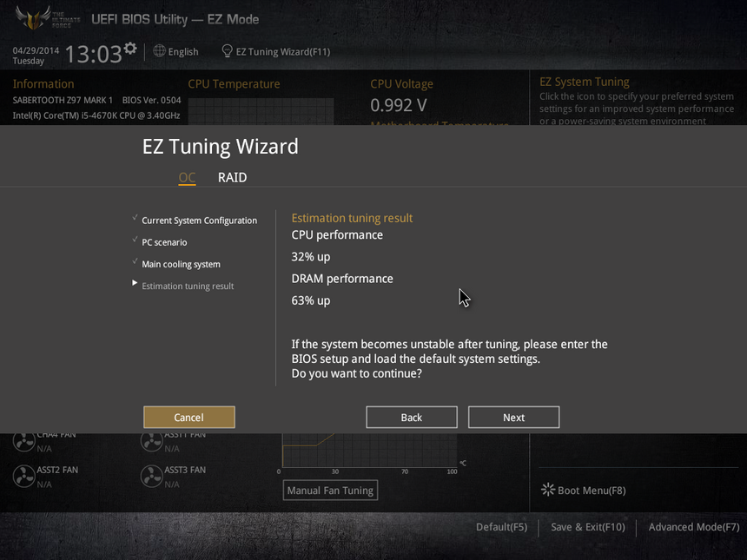Click the gear icon beside the clock
The image size is (747, 560).
pyautogui.click(x=130, y=48)
